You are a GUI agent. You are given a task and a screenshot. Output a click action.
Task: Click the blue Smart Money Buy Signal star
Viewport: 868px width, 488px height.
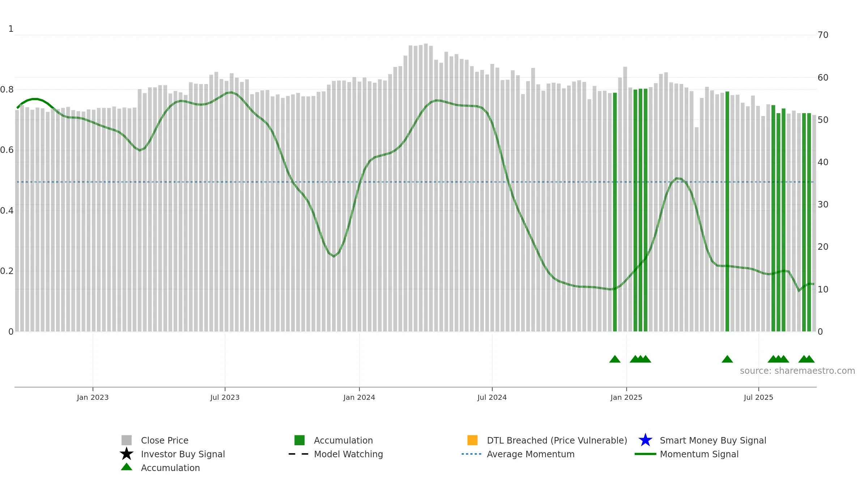646,440
